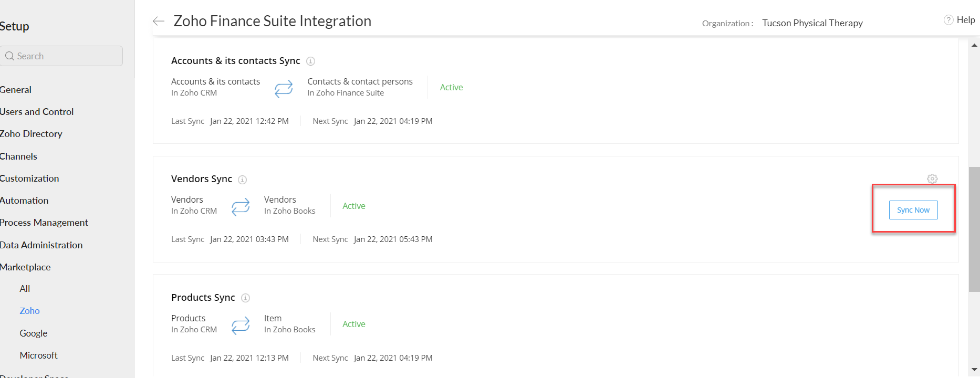Select Microsoft under Marketplace
Image resolution: width=980 pixels, height=378 pixels.
pyautogui.click(x=39, y=355)
